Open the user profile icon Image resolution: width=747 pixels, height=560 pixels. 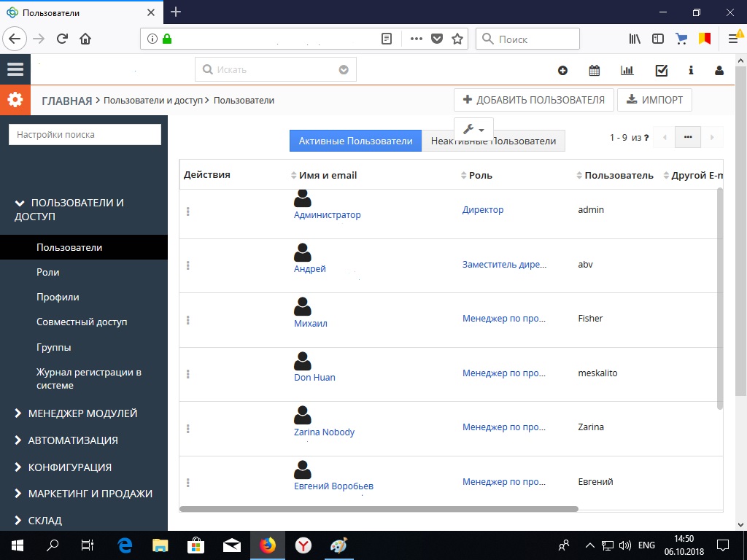point(719,71)
